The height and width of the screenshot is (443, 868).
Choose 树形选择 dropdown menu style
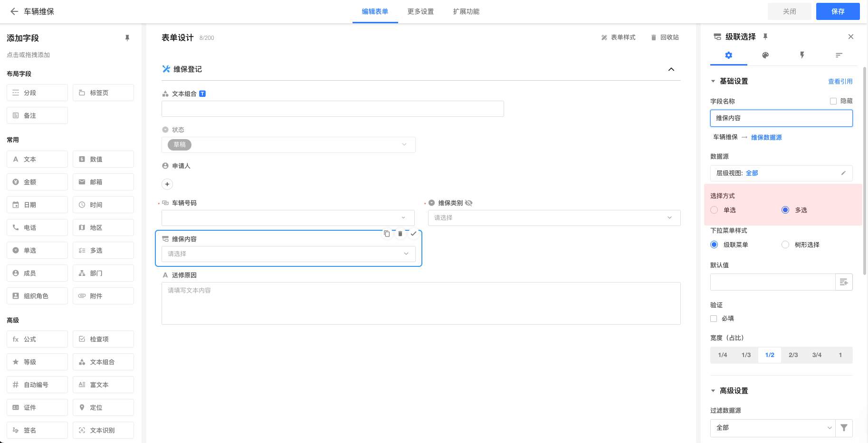[x=785, y=245]
